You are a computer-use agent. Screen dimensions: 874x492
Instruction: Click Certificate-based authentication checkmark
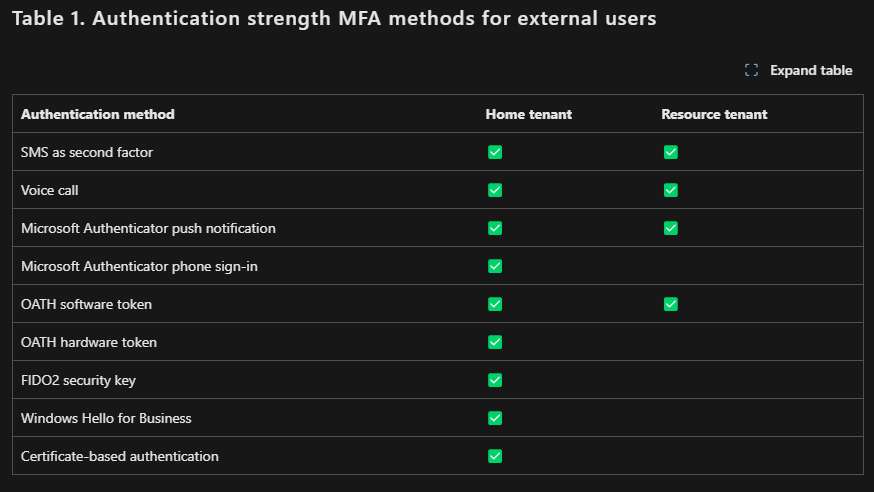pos(495,456)
